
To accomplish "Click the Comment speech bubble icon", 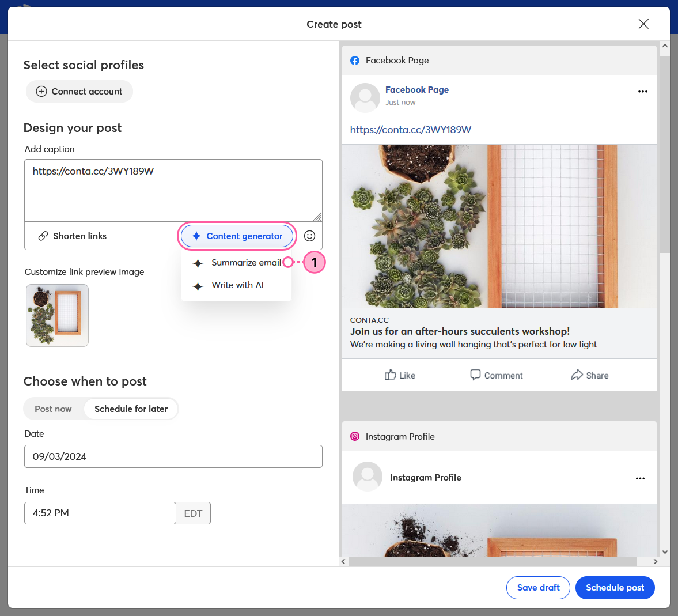I will 475,375.
